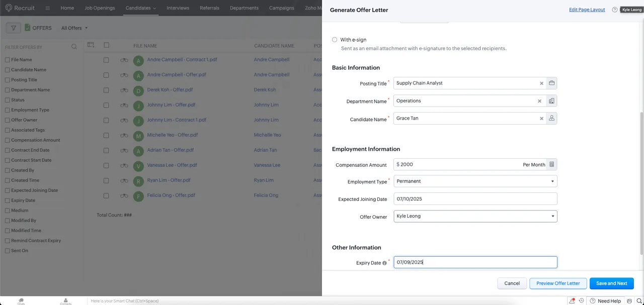Click the posting title lookup briefcase icon
Image resolution: width=644 pixels, height=305 pixels.
[x=551, y=83]
